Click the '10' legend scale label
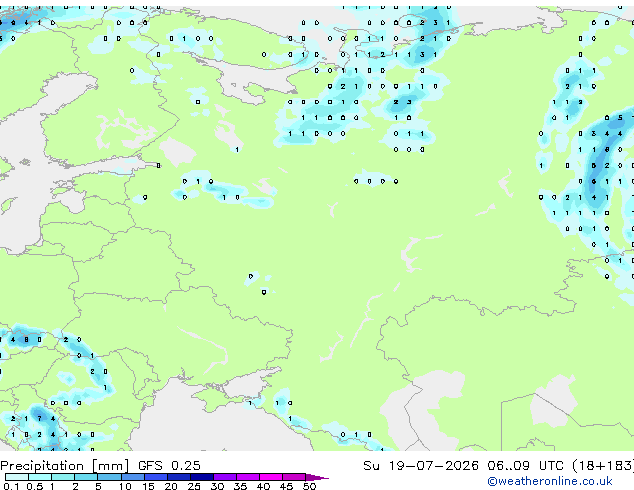634x490 pixels. pos(125,486)
